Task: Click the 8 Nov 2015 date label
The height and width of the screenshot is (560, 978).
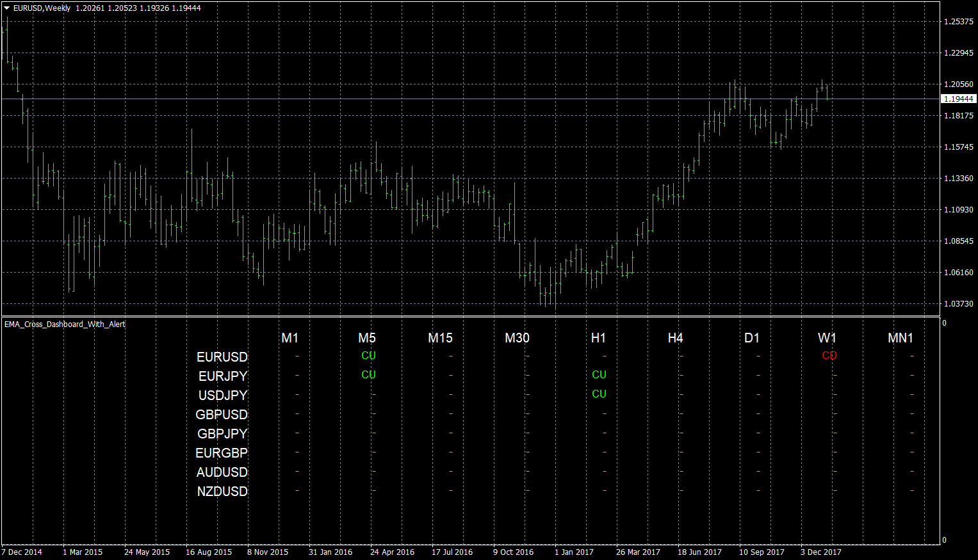Action: pos(268,552)
